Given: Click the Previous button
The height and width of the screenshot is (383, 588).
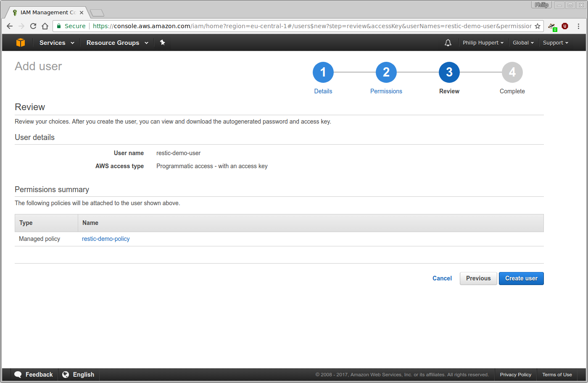Looking at the screenshot, I should (478, 278).
